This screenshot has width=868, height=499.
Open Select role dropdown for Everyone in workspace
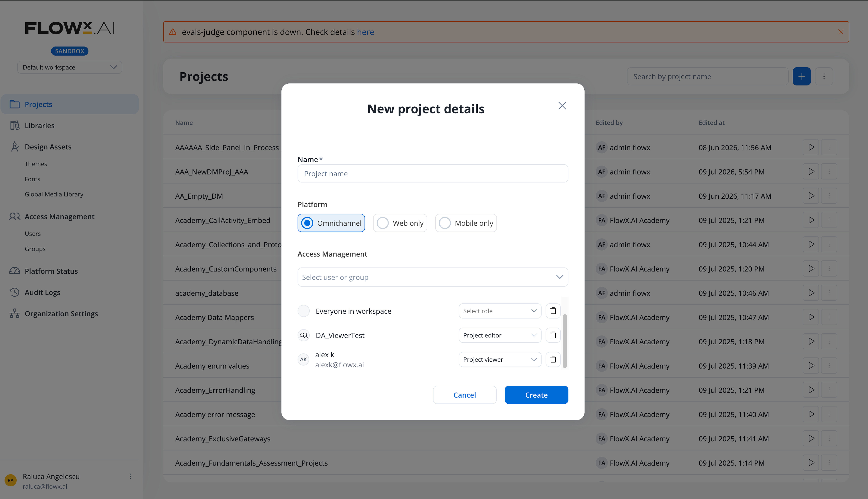tap(500, 311)
